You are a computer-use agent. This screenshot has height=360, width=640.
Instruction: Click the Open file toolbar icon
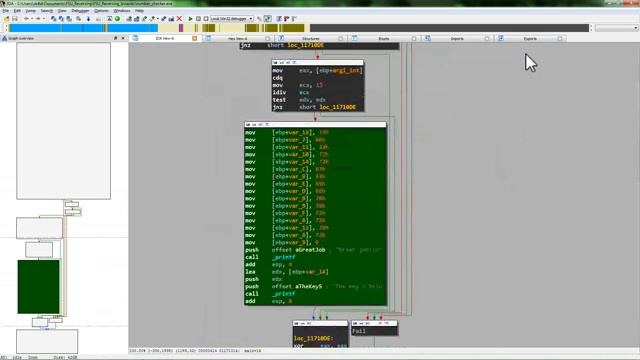click(x=7, y=19)
